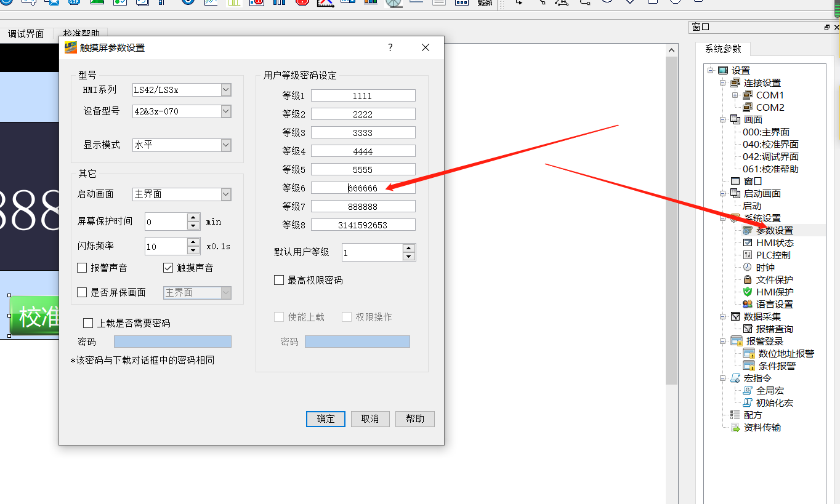This screenshot has width=840, height=504.
Task: Open the HMI保护 shield item
Action: [775, 292]
